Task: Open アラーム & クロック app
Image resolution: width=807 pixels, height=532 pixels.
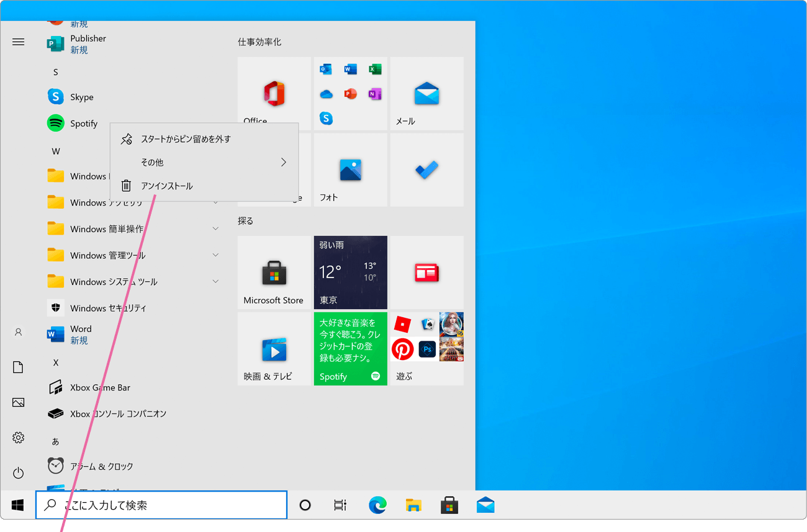Action: (x=91, y=466)
